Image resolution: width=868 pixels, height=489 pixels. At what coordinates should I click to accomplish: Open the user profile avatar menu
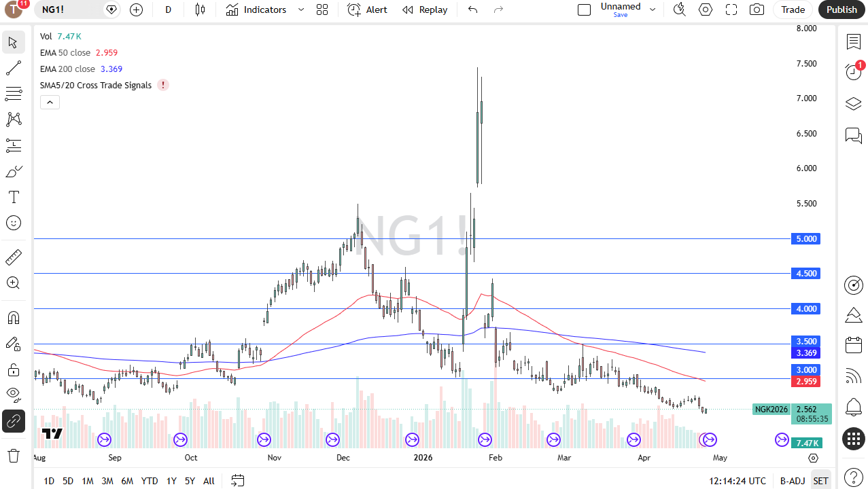coord(13,10)
